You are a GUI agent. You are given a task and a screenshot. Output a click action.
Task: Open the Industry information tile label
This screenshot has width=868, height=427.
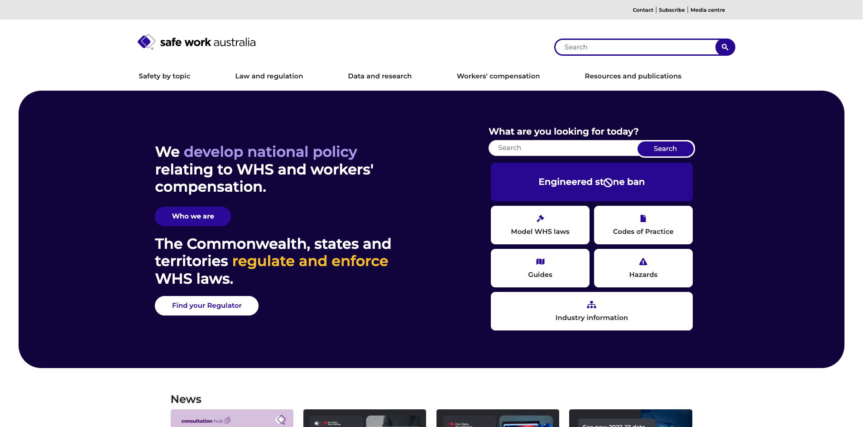tap(591, 318)
